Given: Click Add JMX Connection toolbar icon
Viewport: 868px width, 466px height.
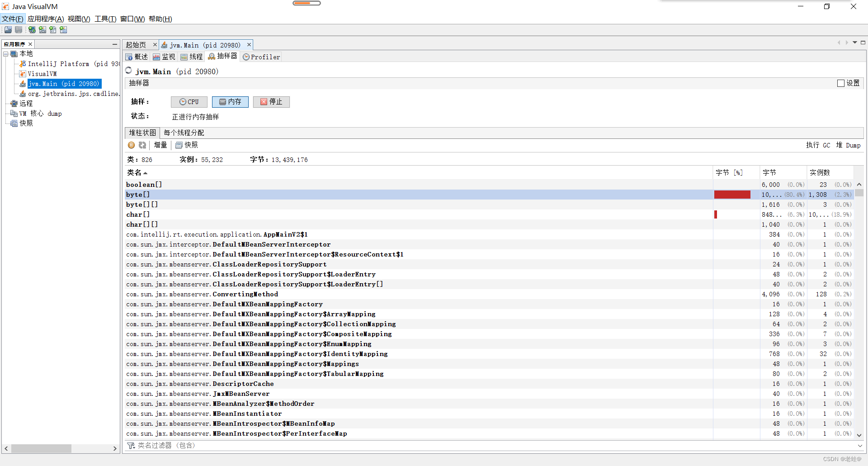Looking at the screenshot, I should [x=42, y=30].
